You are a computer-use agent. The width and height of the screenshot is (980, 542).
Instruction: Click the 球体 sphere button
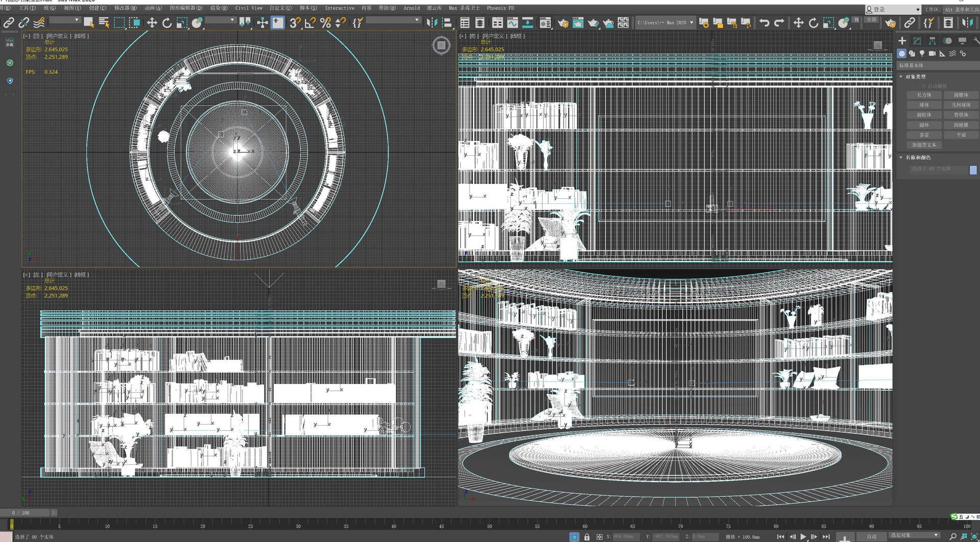point(924,105)
